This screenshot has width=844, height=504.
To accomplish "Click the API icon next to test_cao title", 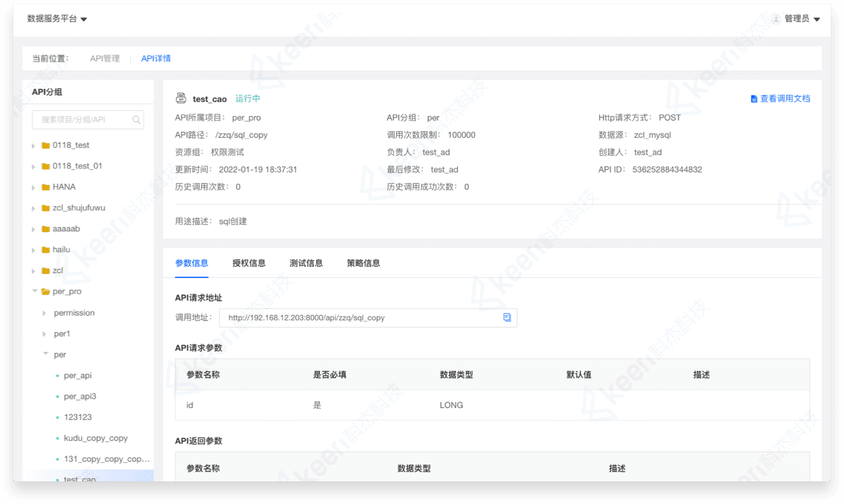I will tap(180, 99).
